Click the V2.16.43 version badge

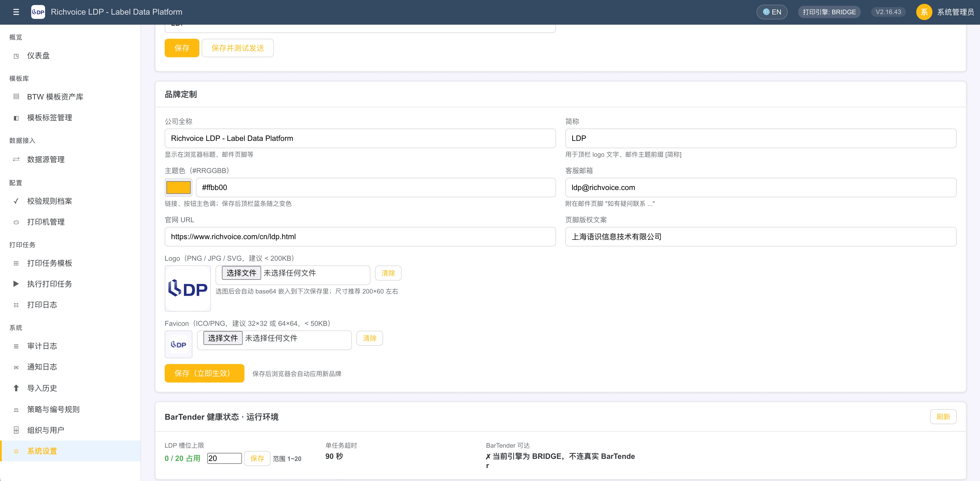click(x=888, y=12)
